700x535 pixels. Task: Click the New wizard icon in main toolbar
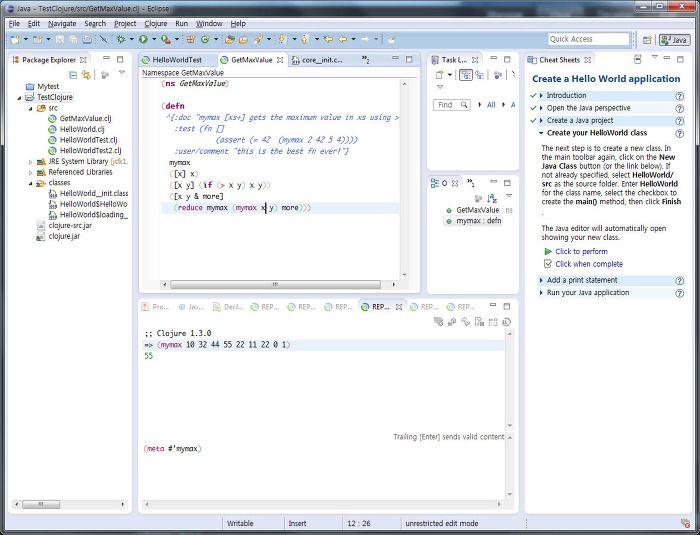(x=15, y=39)
